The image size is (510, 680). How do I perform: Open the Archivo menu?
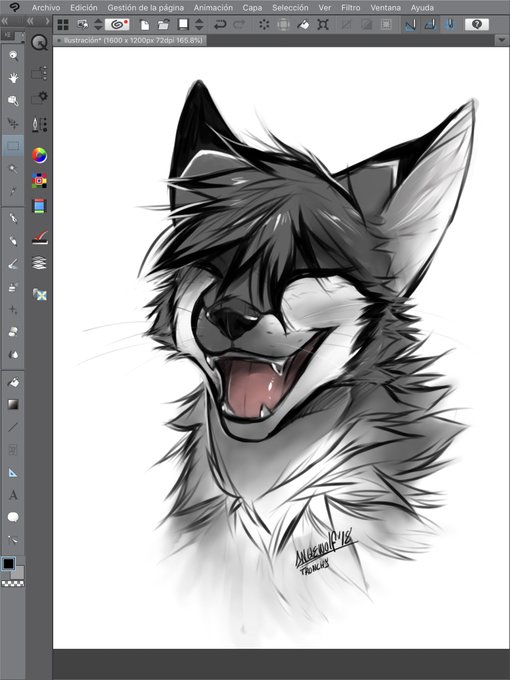click(x=46, y=8)
